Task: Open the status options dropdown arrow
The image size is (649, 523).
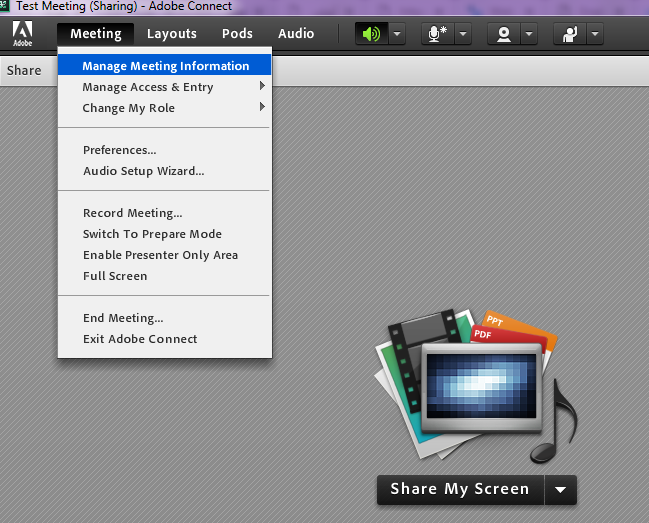Action: click(595, 34)
